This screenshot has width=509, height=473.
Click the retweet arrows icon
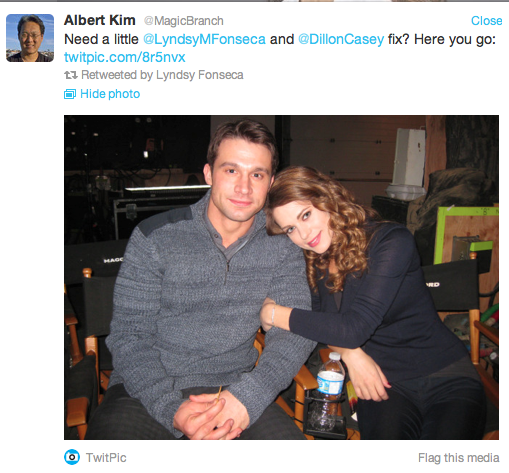coord(71,75)
